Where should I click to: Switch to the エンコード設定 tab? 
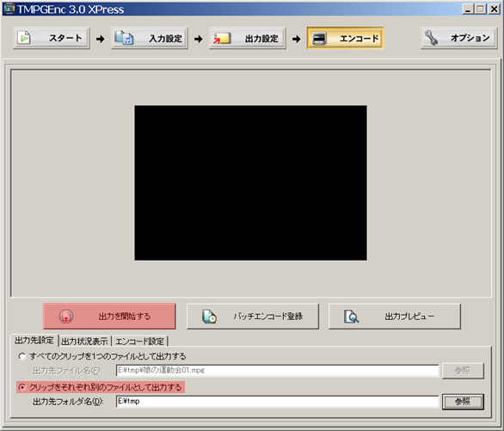140,342
